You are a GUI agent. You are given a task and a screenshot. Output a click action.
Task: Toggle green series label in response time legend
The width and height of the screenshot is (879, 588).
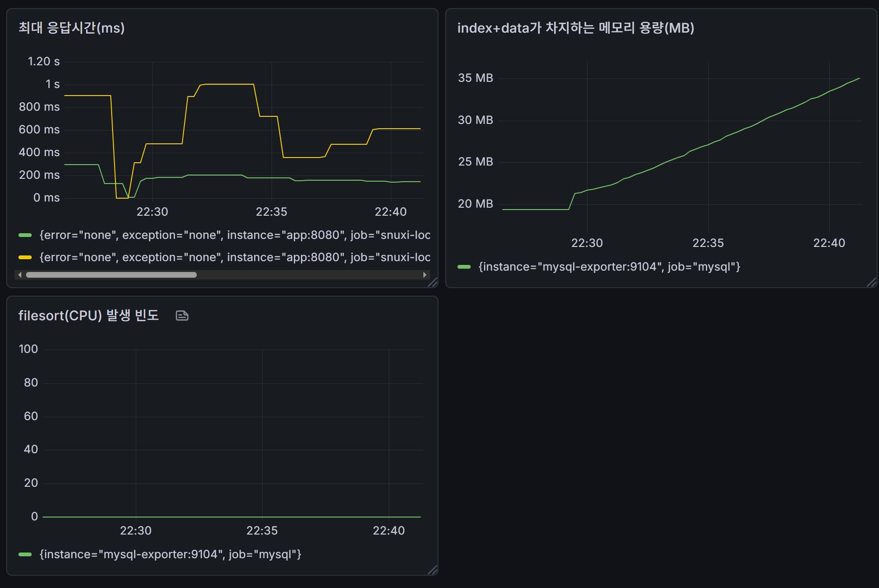(x=235, y=235)
